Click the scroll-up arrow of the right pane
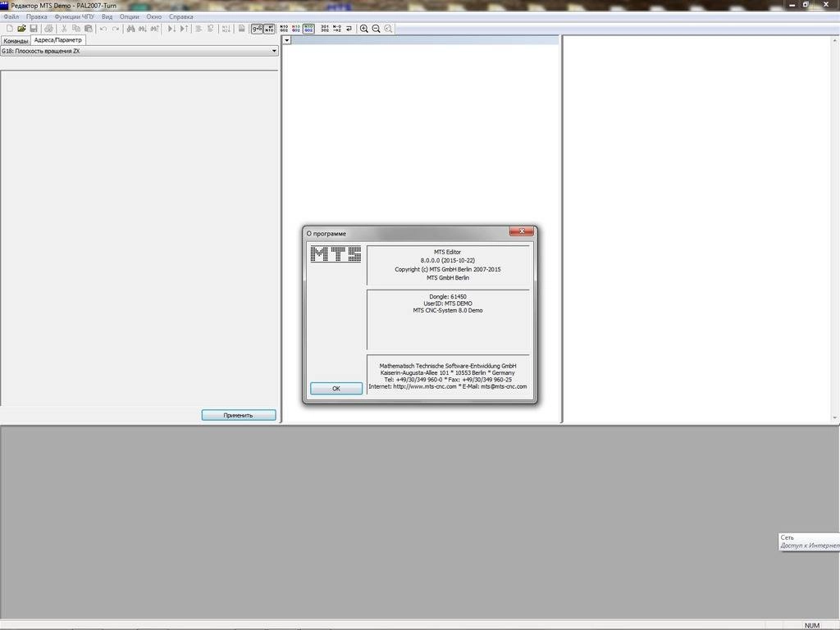The image size is (840, 630). pyautogui.click(x=834, y=41)
